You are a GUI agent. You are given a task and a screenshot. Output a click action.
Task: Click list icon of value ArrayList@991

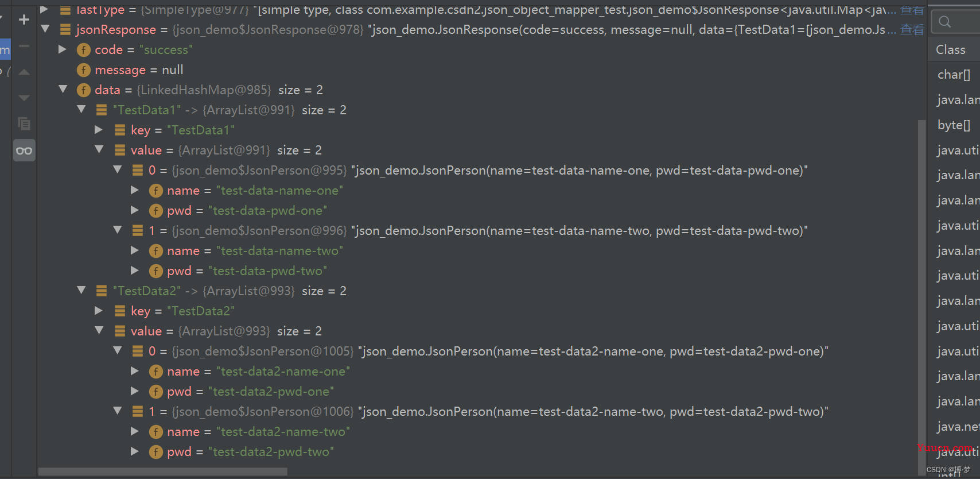pyautogui.click(x=120, y=150)
